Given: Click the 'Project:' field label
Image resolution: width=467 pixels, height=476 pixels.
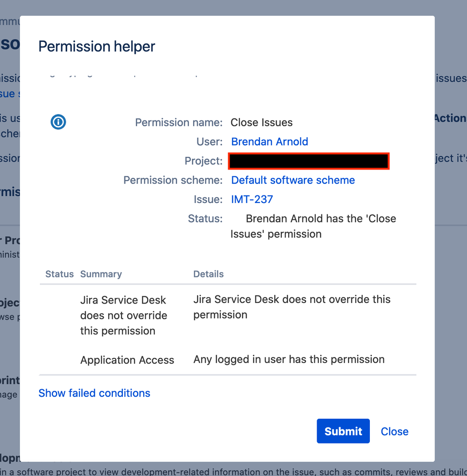Looking at the screenshot, I should (203, 161).
